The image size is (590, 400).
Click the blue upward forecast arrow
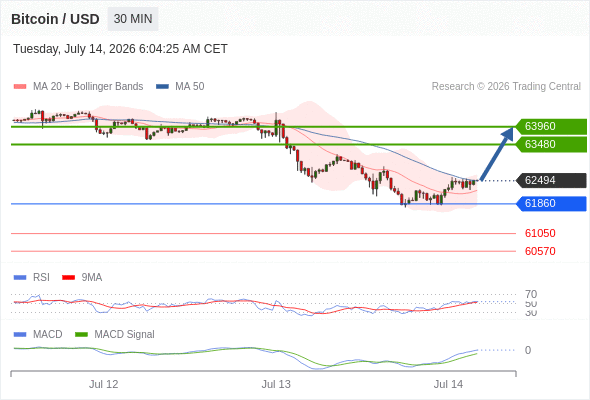(497, 154)
